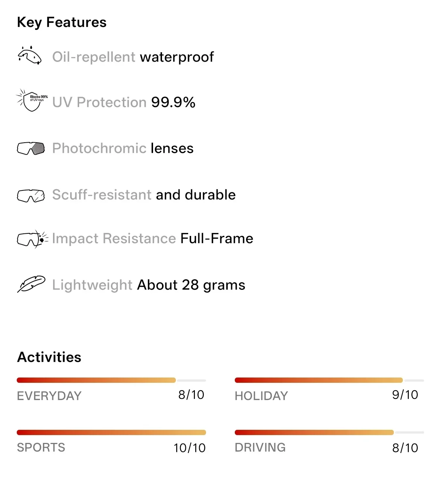
Task: Click the scuff-resistant goggles icon
Action: point(31,195)
